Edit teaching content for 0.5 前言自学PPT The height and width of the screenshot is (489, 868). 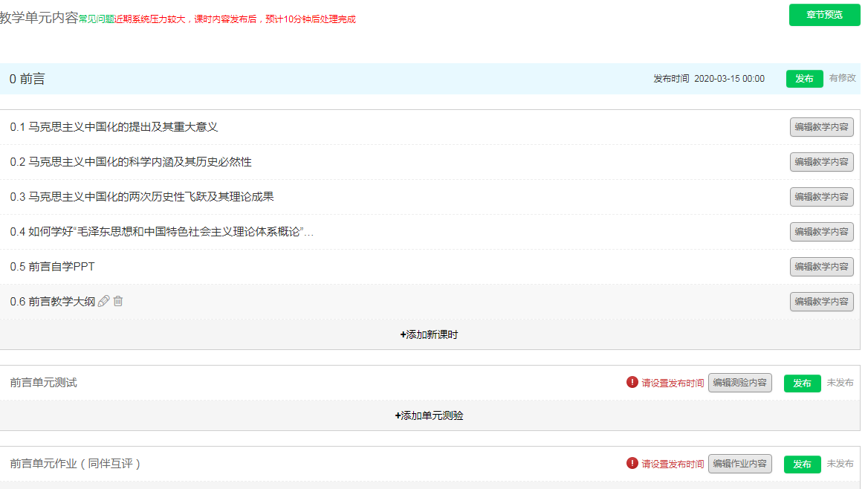pos(821,267)
